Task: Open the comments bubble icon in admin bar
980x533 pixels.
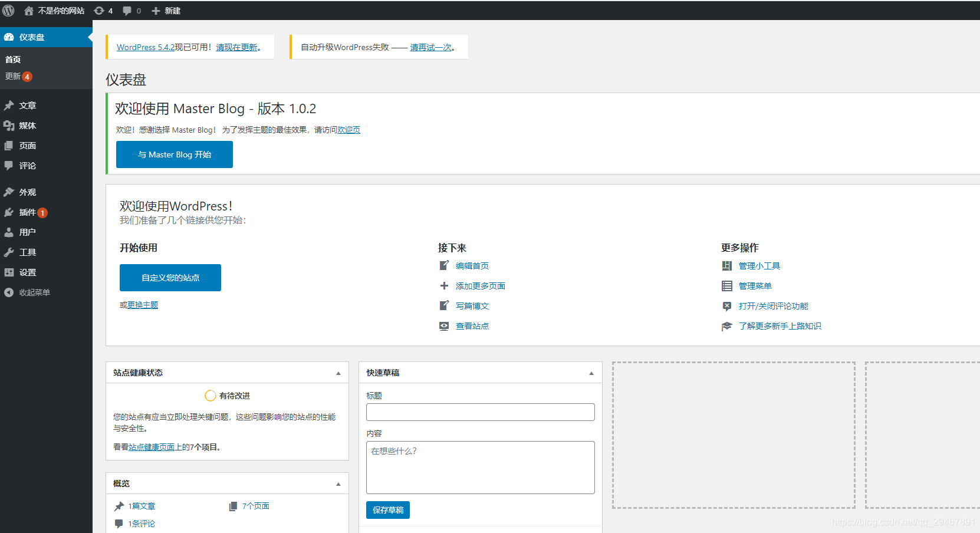Action: pyautogui.click(x=127, y=11)
